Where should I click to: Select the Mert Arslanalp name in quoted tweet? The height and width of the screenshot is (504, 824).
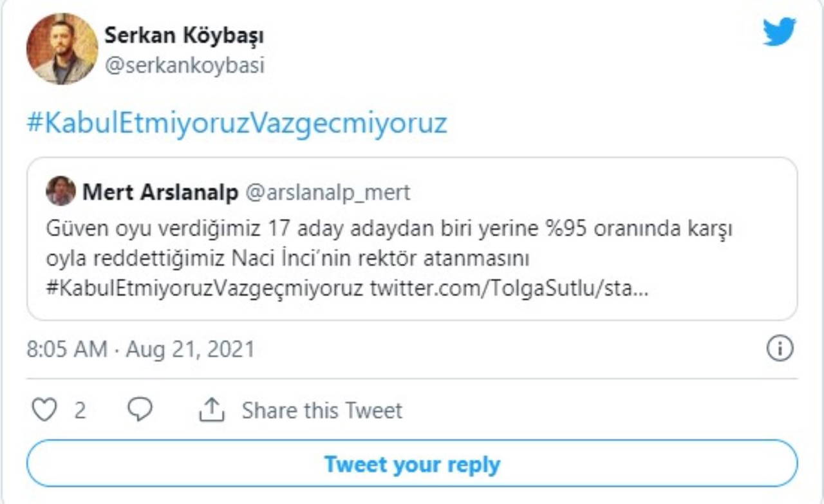pos(160,192)
